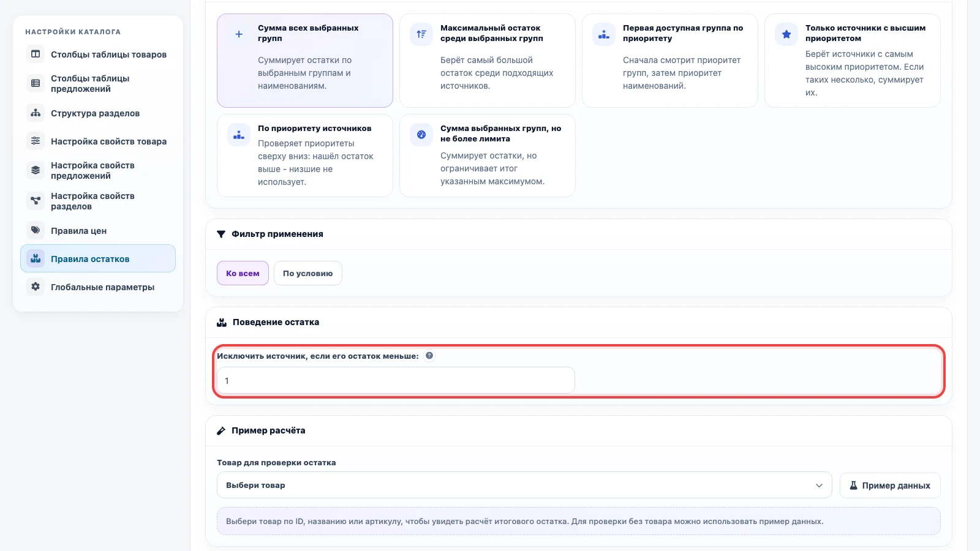Click the plus icon on sum card
Image resolution: width=980 pixels, height=551 pixels.
pos(239,34)
